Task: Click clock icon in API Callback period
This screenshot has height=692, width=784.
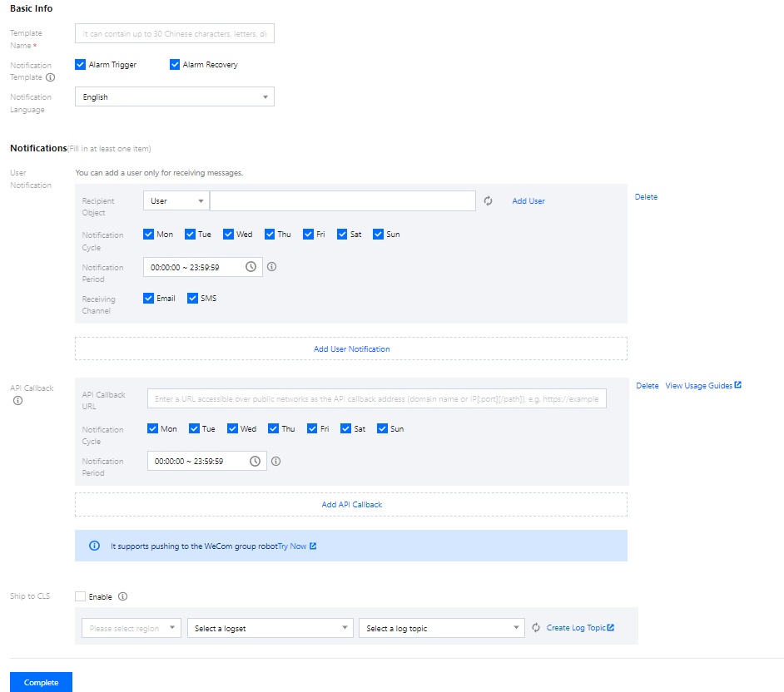Action: (x=256, y=461)
